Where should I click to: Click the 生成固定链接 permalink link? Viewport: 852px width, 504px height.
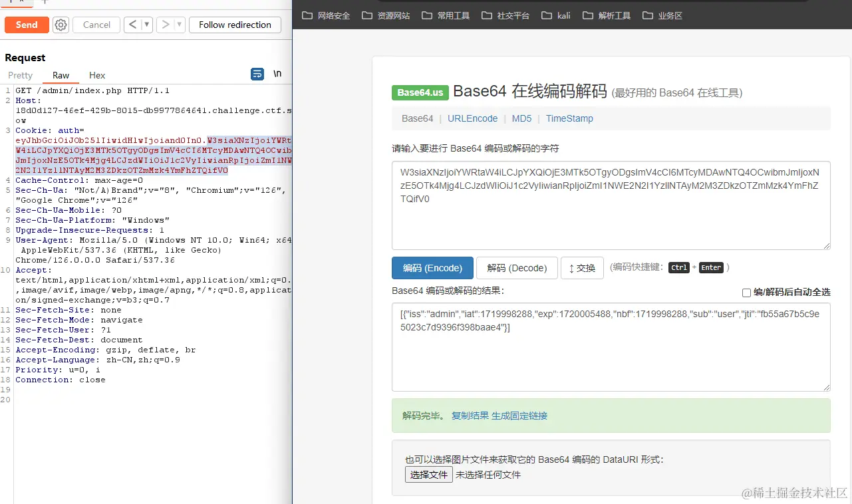click(x=519, y=416)
